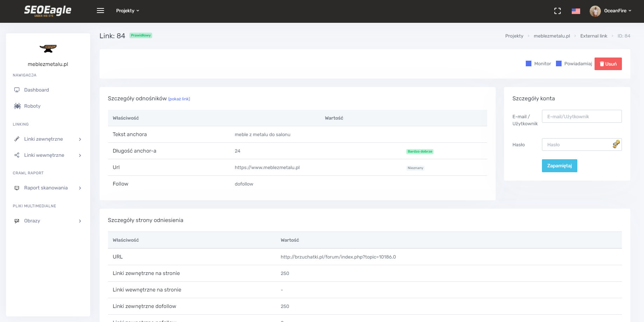Image resolution: width=644 pixels, height=322 pixels.
Task: Click anchor text 'meble z metalu do salonu'
Action: (262, 134)
